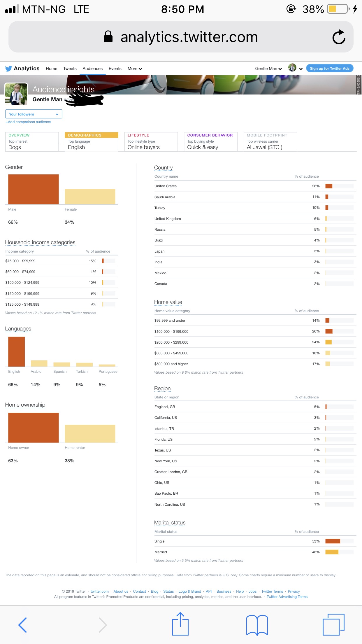Click the $75,000 - $99,999 income row
Image resolution: width=362 pixels, height=644 pixels.
(x=61, y=261)
